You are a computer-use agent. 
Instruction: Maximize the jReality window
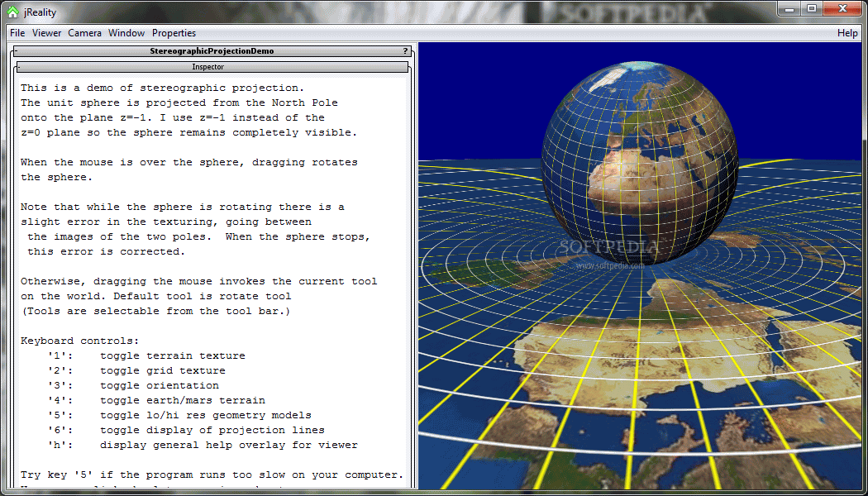point(811,7)
